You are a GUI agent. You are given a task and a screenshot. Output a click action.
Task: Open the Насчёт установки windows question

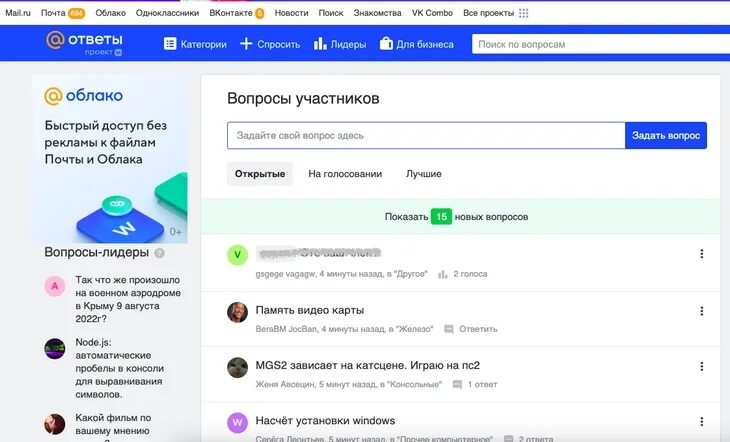tap(325, 421)
